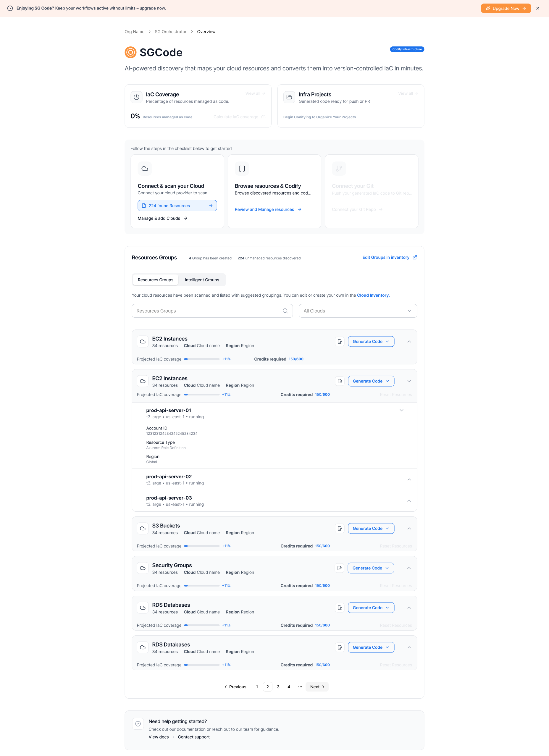Click the git branch icon on Connect your Git card
Screen dimensions: 549x756
339,168
